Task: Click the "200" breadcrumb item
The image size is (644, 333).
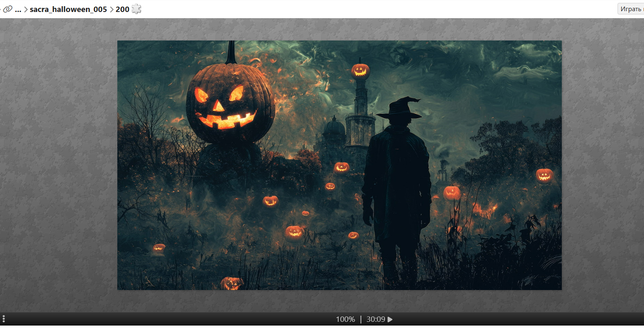Action: (122, 9)
